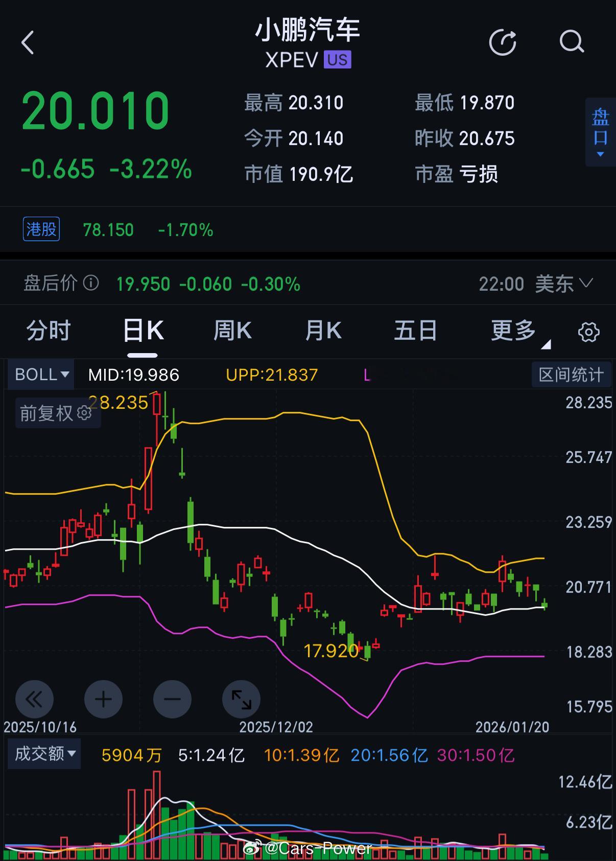Tap the share/refresh circular arrow icon
The width and height of the screenshot is (616, 861).
click(x=503, y=42)
